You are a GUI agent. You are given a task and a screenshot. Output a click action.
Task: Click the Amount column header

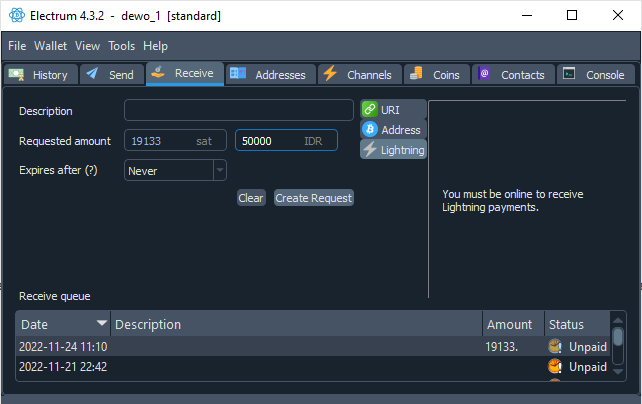click(513, 324)
